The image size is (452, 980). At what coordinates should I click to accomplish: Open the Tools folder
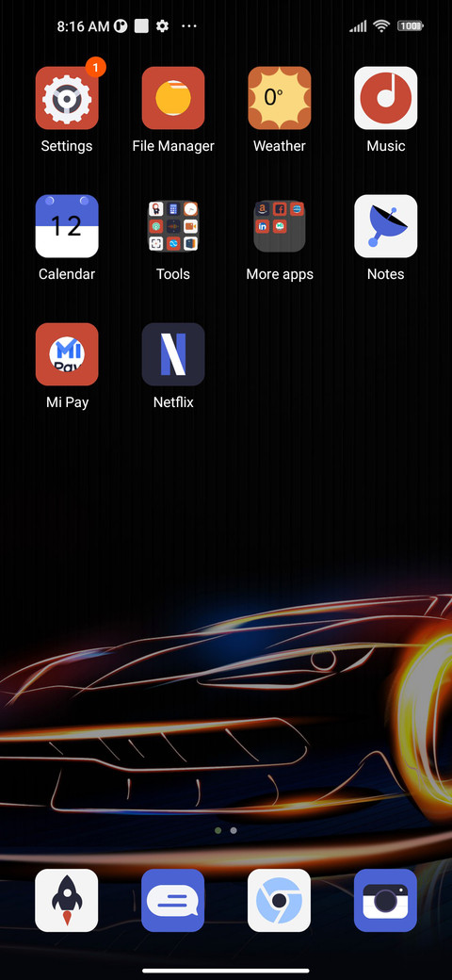[x=173, y=226]
